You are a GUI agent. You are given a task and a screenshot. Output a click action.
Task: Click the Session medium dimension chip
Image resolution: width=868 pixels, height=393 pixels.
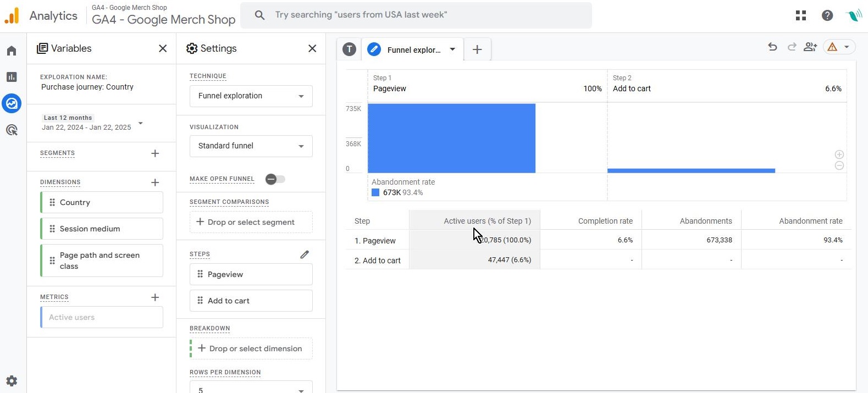click(102, 229)
